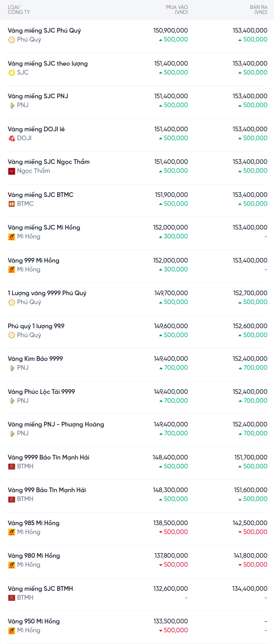Image resolution: width=274 pixels, height=644 pixels.
Task: Click the PNJ logo under Vàng Kim Bảo 9999
Action: point(12,368)
